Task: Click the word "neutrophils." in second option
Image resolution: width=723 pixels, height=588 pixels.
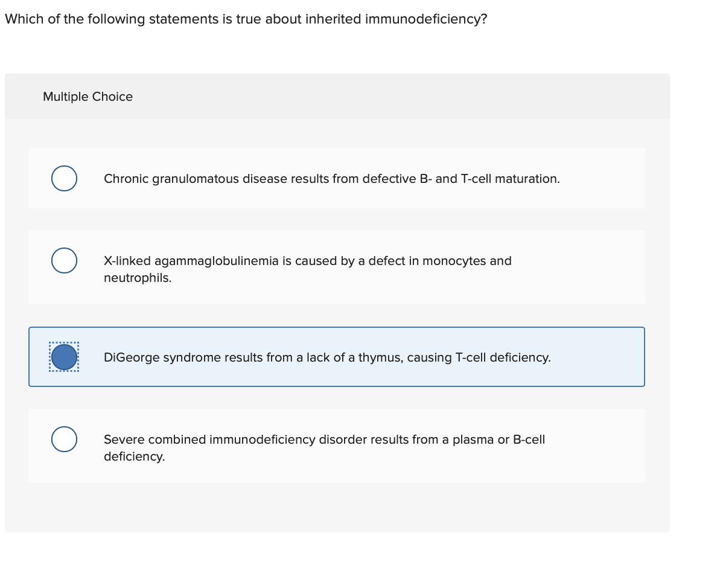Action: click(138, 278)
